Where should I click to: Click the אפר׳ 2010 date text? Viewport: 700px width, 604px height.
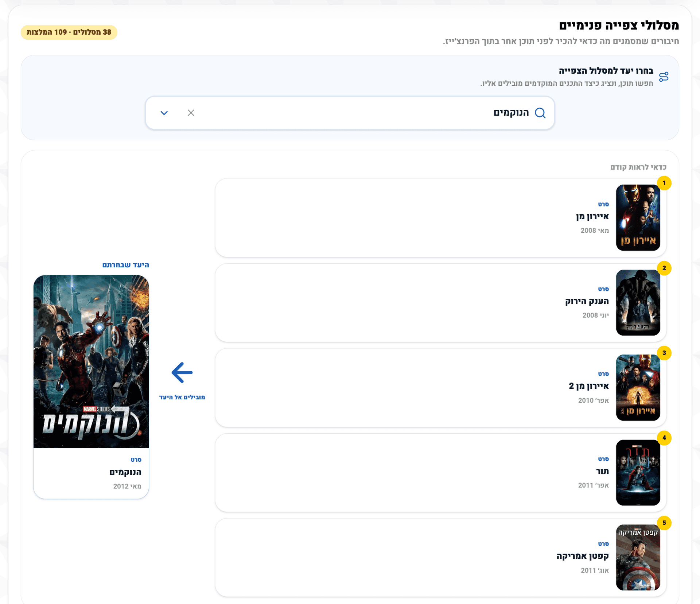594,400
